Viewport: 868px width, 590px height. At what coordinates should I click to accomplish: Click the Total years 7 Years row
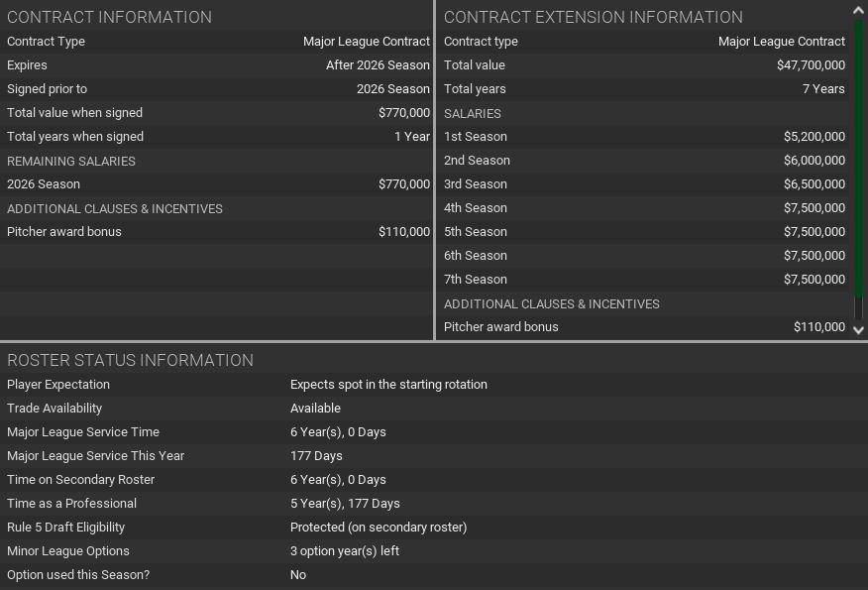[644, 89]
